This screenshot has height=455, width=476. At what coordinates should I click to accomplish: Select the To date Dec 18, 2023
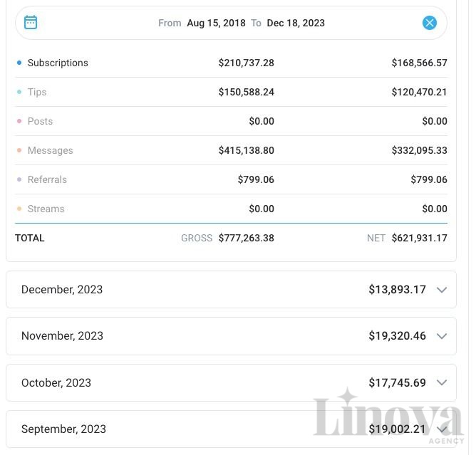pyautogui.click(x=296, y=23)
